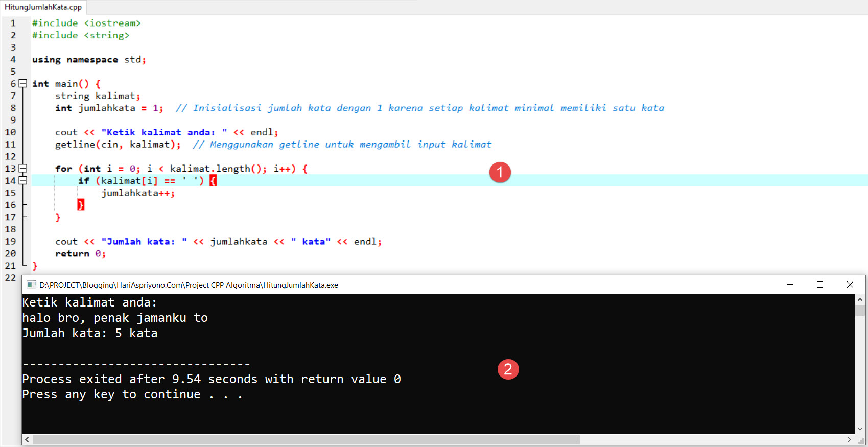
Task: Click the console title bar file path
Action: pyautogui.click(x=189, y=285)
